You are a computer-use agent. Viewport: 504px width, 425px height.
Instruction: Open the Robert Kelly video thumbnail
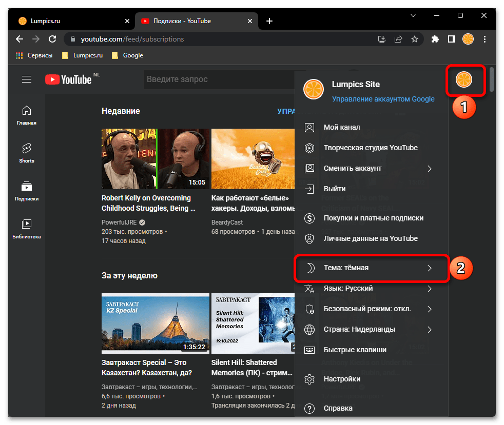155,159
